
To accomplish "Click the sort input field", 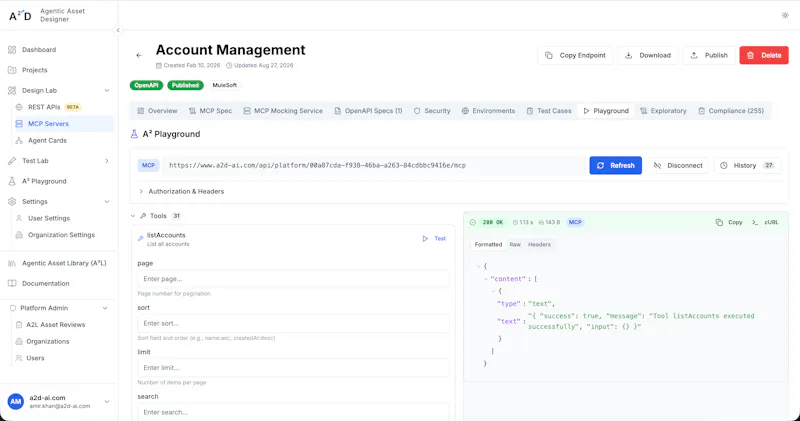I will pos(293,323).
